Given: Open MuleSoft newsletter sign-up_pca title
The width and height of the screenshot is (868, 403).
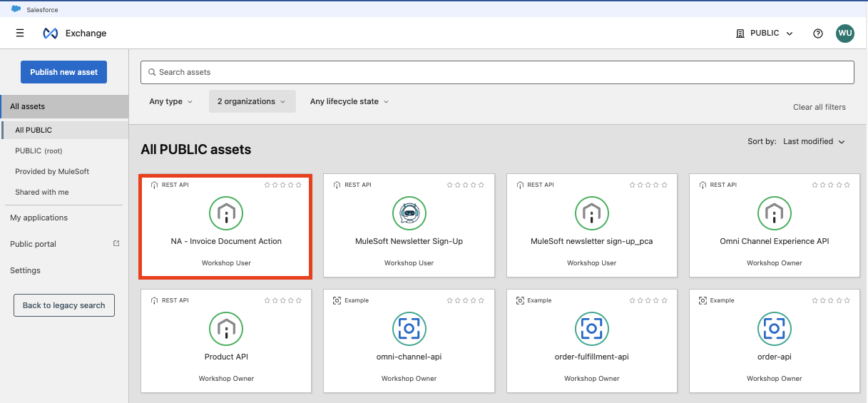Looking at the screenshot, I should pyautogui.click(x=592, y=241).
